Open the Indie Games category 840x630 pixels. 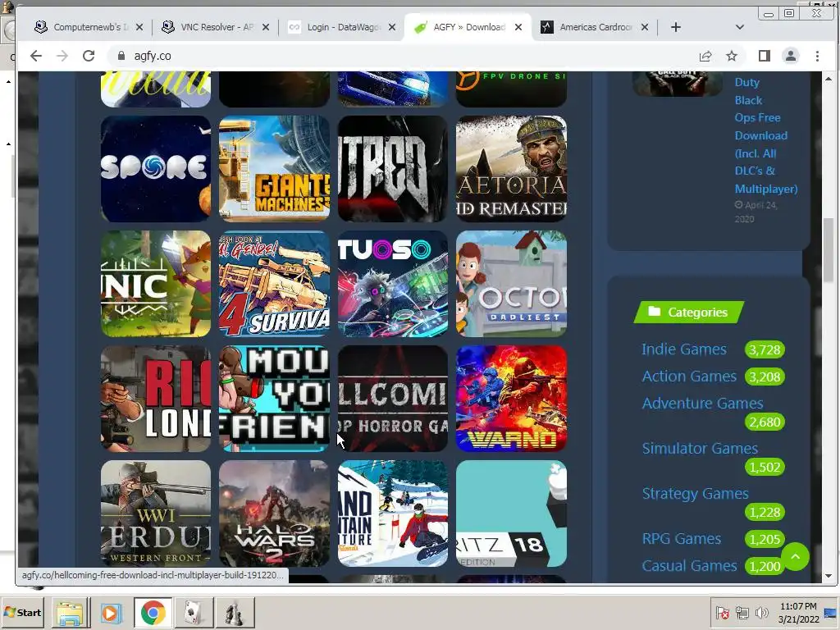684,349
